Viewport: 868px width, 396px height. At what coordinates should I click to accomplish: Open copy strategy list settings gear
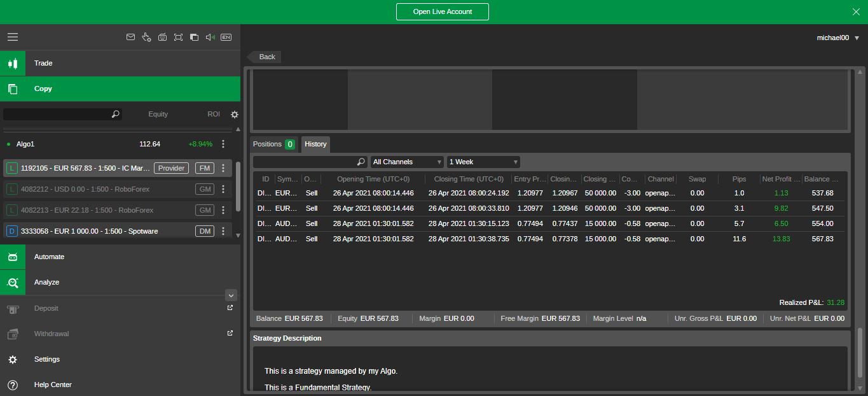pos(235,115)
